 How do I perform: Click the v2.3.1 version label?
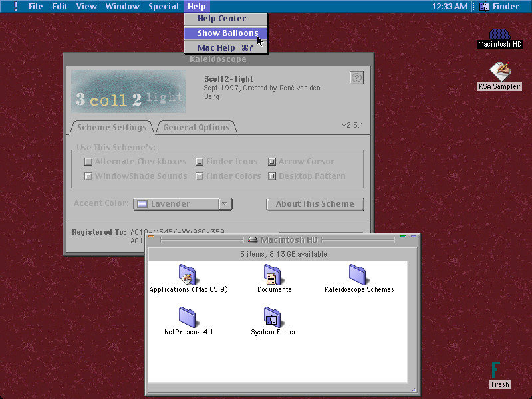click(352, 125)
